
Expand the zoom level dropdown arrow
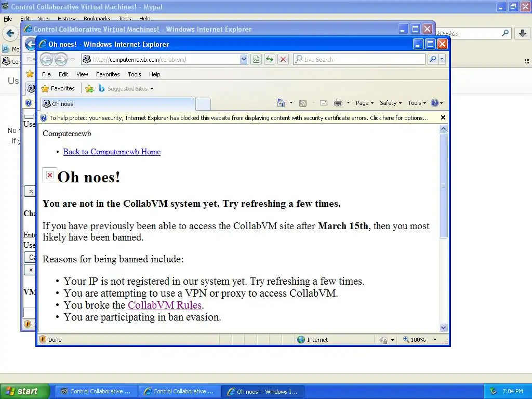(x=435, y=340)
